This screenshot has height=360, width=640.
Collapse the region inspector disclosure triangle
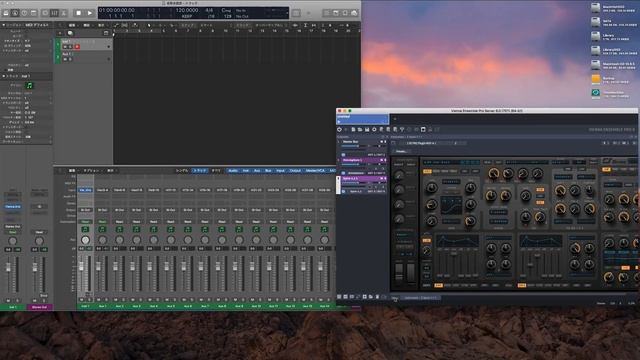pos(4,25)
